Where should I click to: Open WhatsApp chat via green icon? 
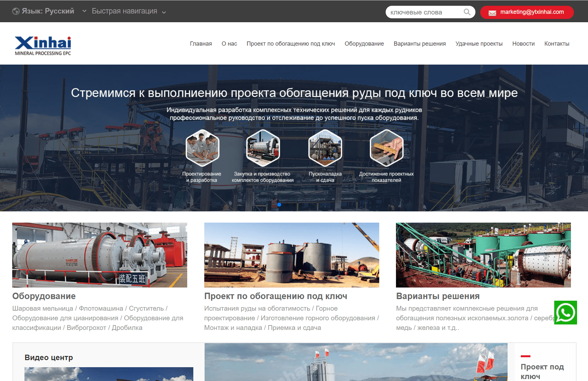pos(565,313)
